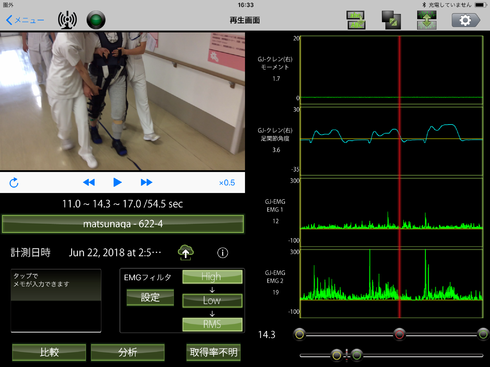The image size is (490, 367).
Task: Tap the lower zoom slider right green handle
Action: click(x=357, y=355)
